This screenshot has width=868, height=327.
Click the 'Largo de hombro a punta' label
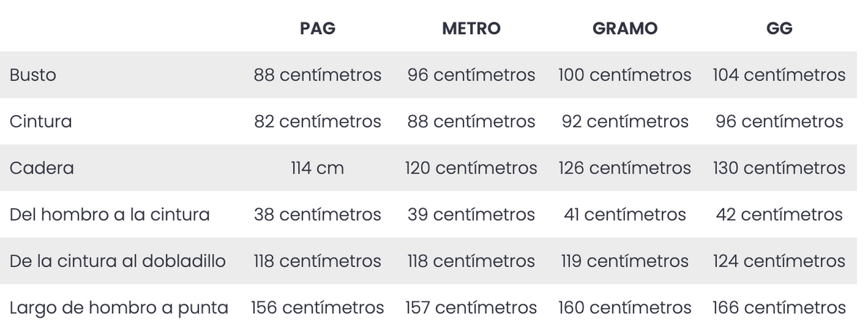(x=119, y=307)
